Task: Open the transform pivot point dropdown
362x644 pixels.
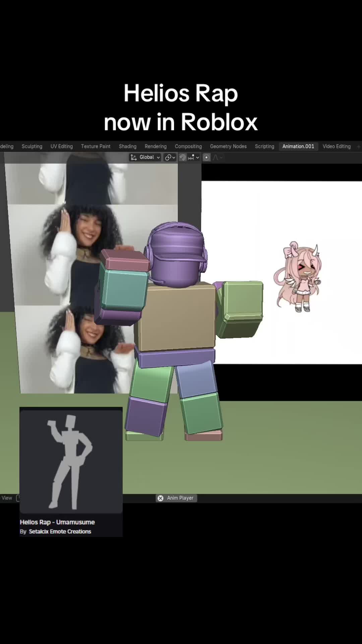Action: point(170,157)
